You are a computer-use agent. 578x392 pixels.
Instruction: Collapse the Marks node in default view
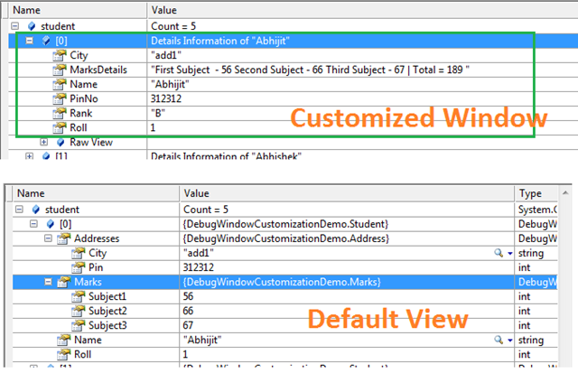[48, 282]
